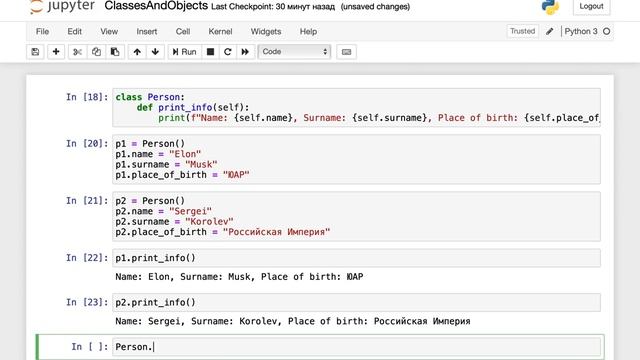Select the p2.print_info() cell
This screenshot has width=640, height=360.
coord(356,302)
